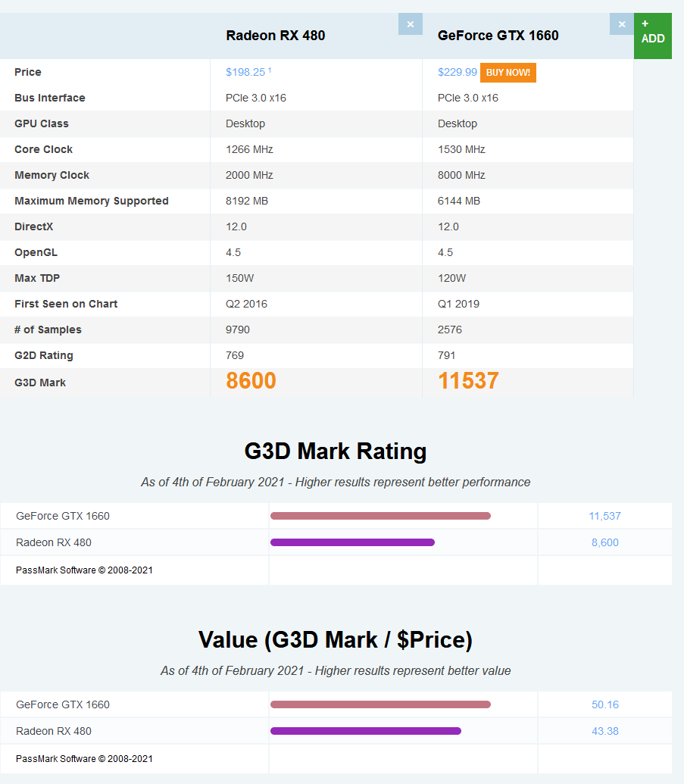Image resolution: width=684 pixels, height=784 pixels.
Task: Click the 2576 samples value
Action: (x=450, y=330)
